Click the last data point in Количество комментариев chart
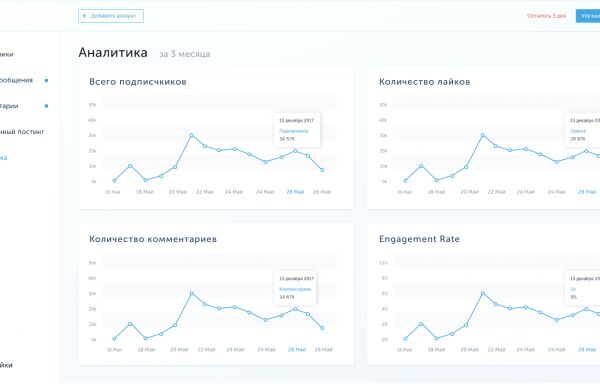 click(323, 328)
